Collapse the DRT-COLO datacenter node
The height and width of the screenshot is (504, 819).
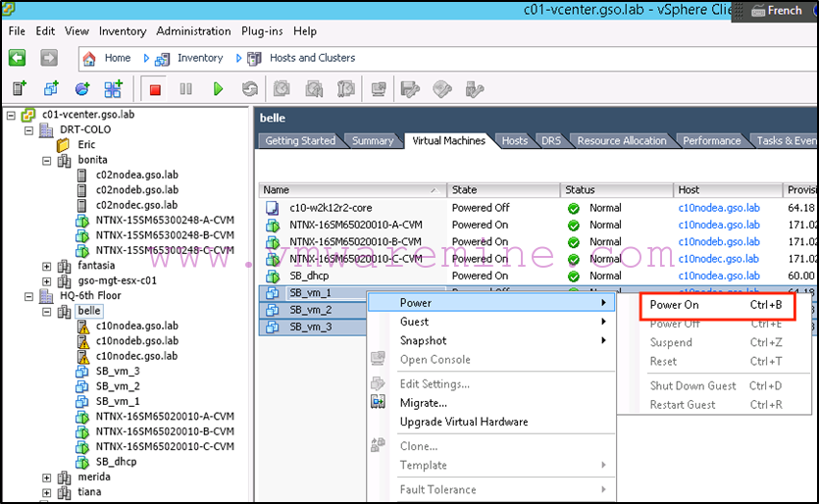pos(28,130)
